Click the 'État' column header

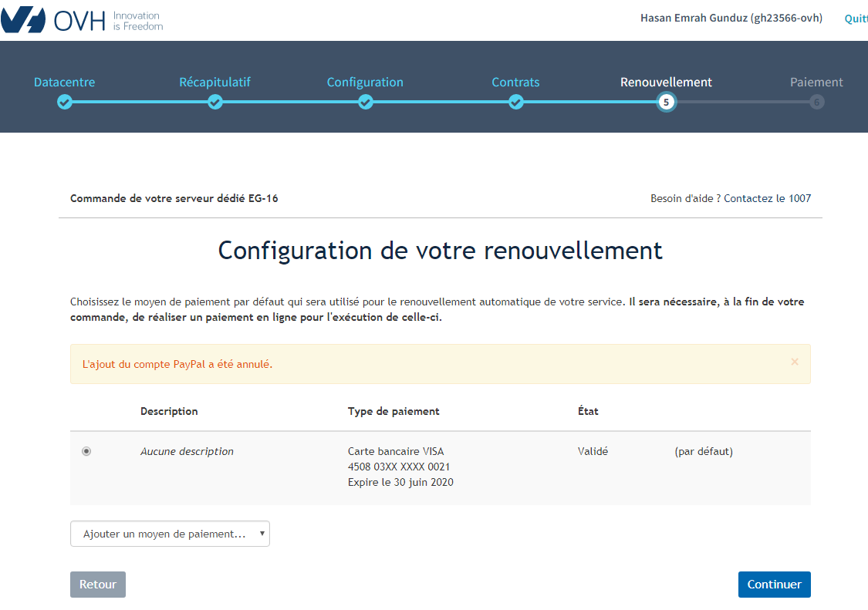click(588, 411)
